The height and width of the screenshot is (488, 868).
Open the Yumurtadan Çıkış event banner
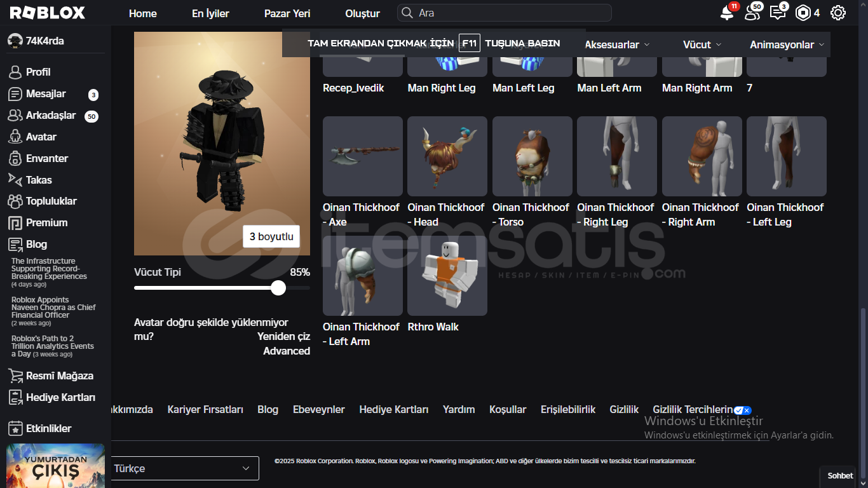[x=55, y=466]
